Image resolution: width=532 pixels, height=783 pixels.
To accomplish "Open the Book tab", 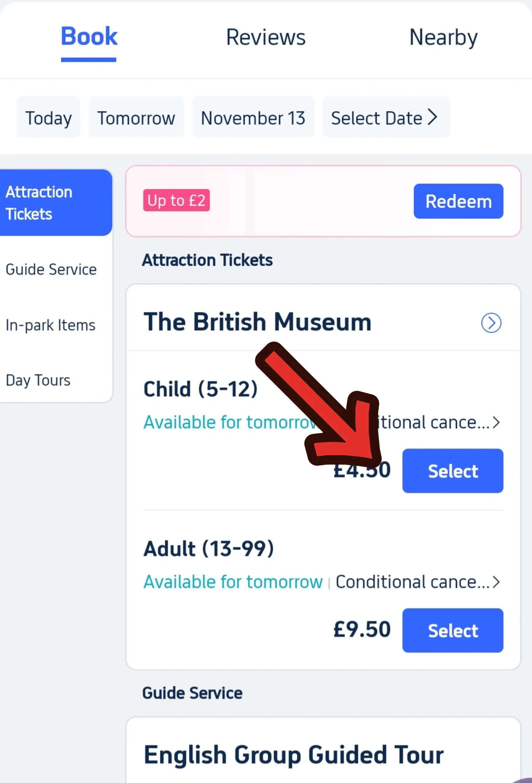I will (89, 36).
